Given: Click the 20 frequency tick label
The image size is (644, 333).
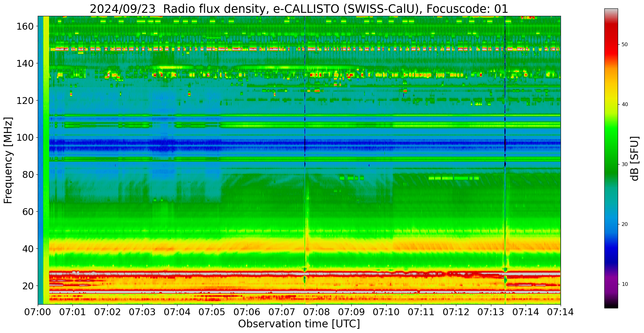Looking at the screenshot, I should click(28, 286).
